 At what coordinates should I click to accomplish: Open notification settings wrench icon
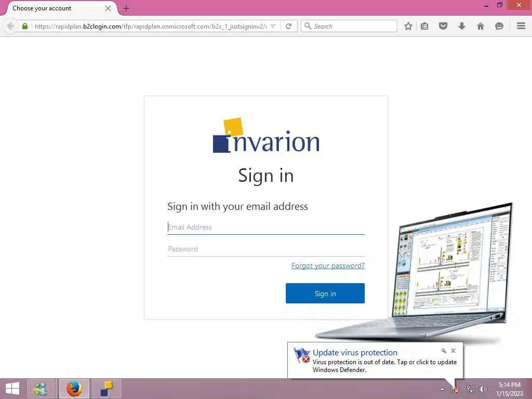click(444, 351)
